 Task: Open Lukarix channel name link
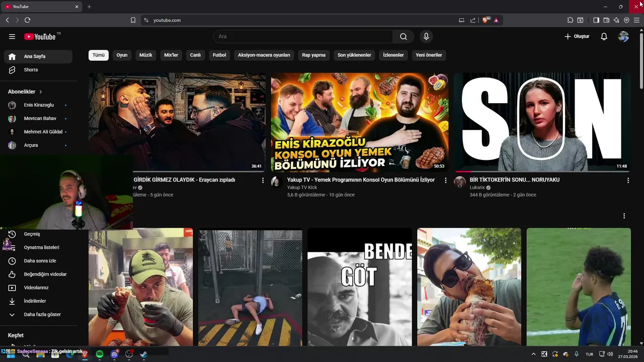click(477, 188)
